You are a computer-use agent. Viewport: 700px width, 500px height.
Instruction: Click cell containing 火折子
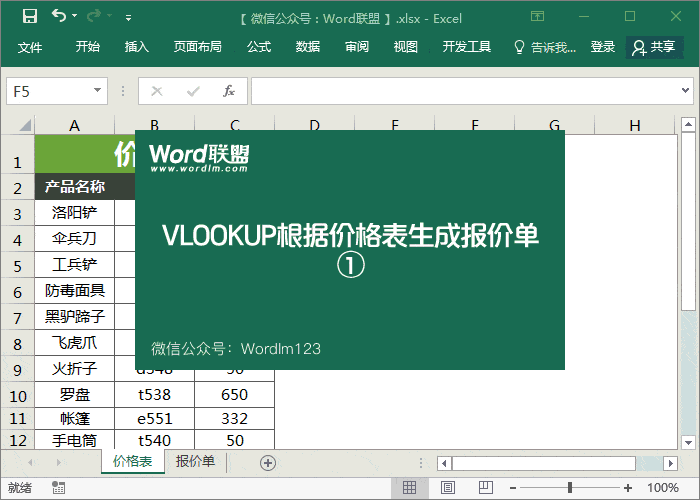click(x=75, y=368)
